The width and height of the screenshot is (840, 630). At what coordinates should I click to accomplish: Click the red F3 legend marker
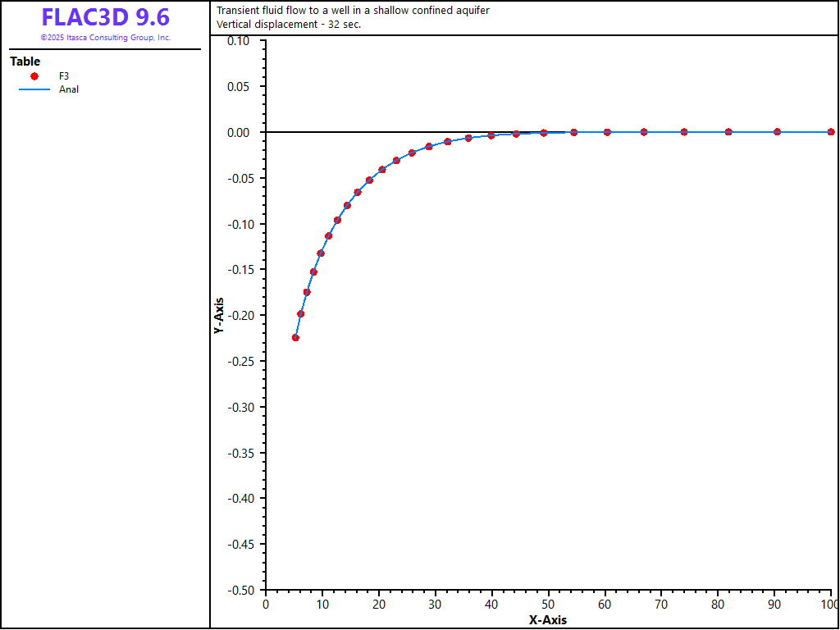pos(34,75)
